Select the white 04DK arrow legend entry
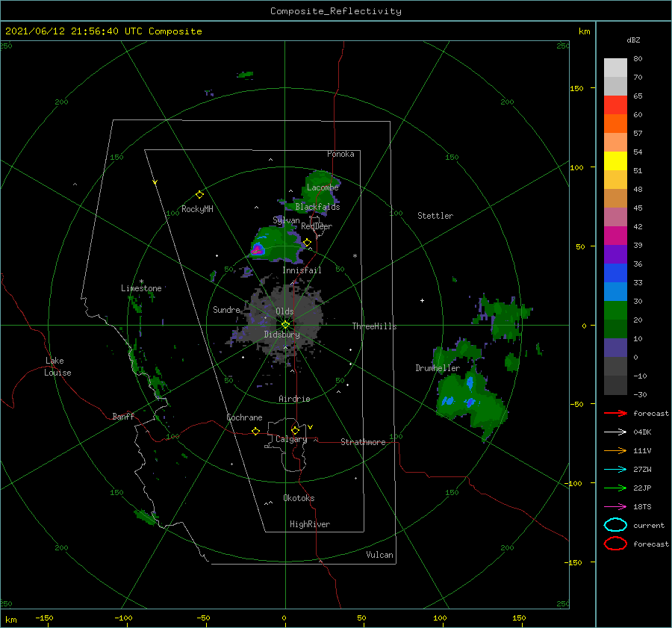This screenshot has height=628, width=672. click(615, 432)
